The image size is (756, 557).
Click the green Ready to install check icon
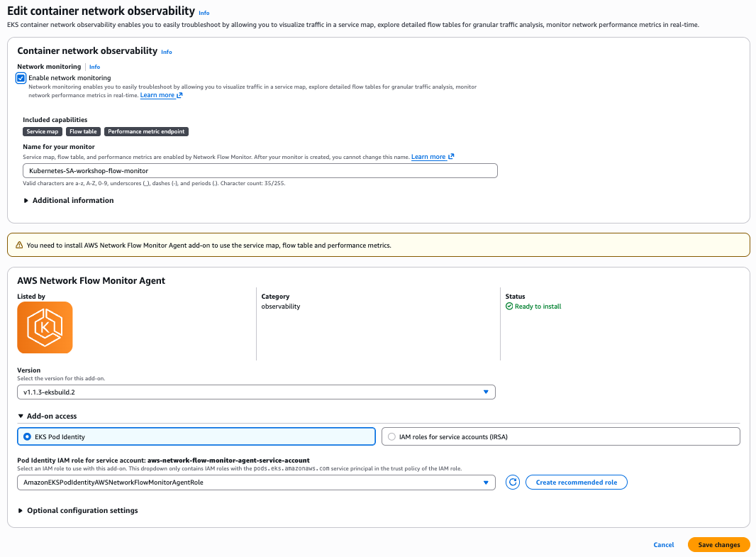point(509,307)
